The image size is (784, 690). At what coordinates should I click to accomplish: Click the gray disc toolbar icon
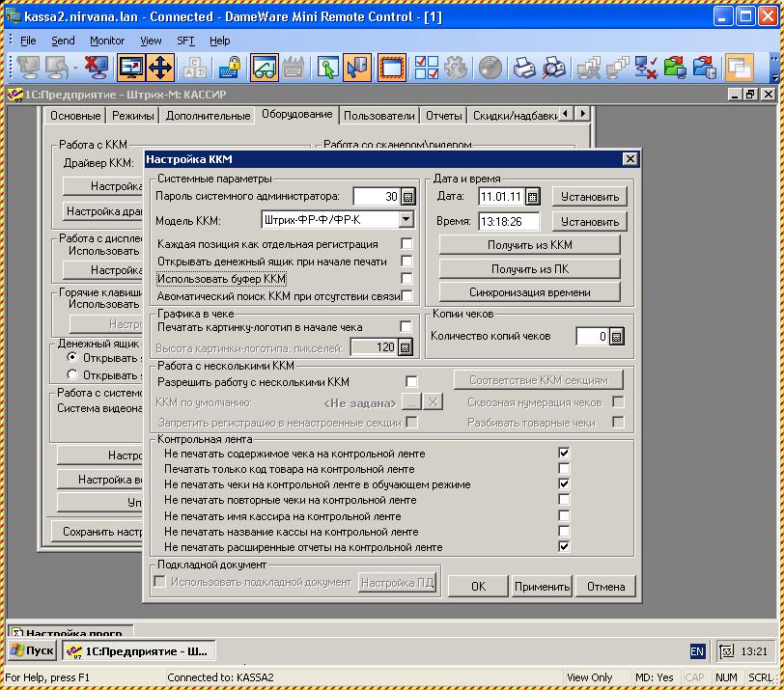tap(490, 68)
